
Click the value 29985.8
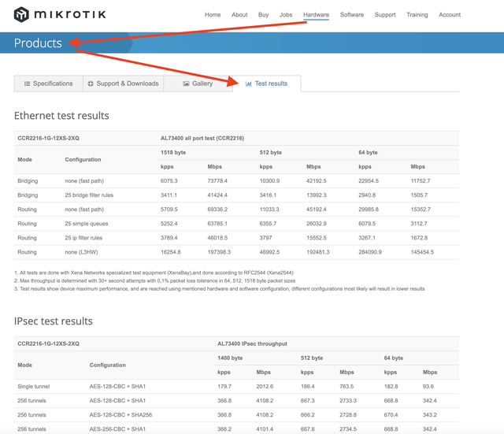coord(369,210)
